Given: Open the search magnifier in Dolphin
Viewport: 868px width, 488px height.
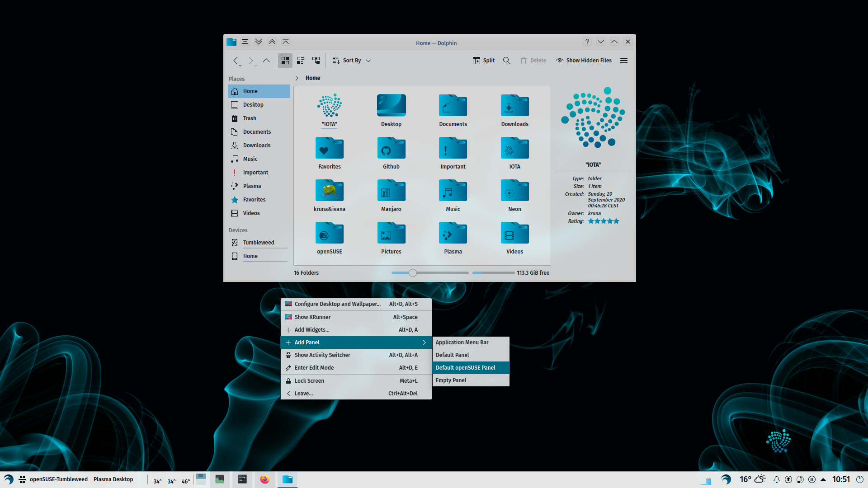Looking at the screenshot, I should tap(507, 61).
